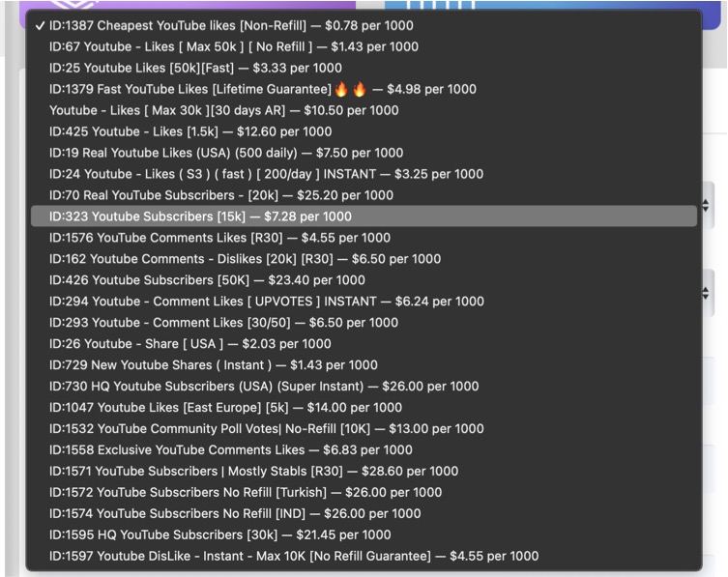This screenshot has height=577, width=728.
Task: Choose ID:1597 Youtube DisLike Instant Max 10K
Action: click(364, 556)
